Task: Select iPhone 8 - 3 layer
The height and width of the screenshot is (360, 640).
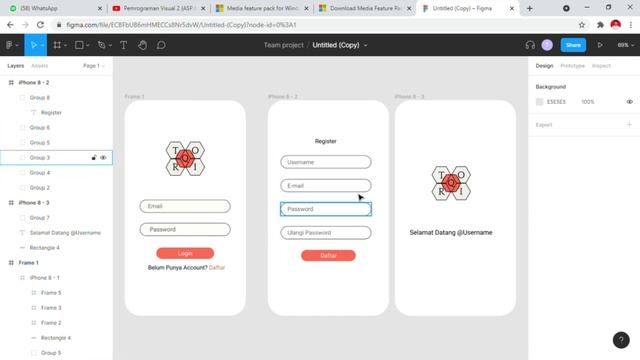Action: point(56,202)
